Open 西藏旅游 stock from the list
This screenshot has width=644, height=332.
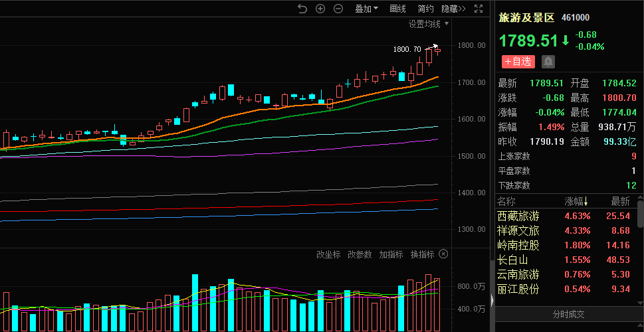click(x=518, y=216)
